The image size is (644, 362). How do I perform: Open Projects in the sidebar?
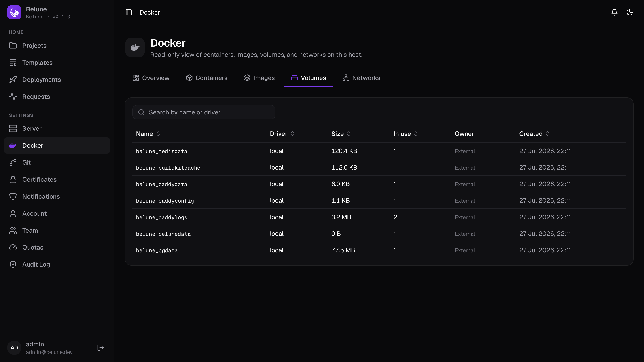(57, 45)
